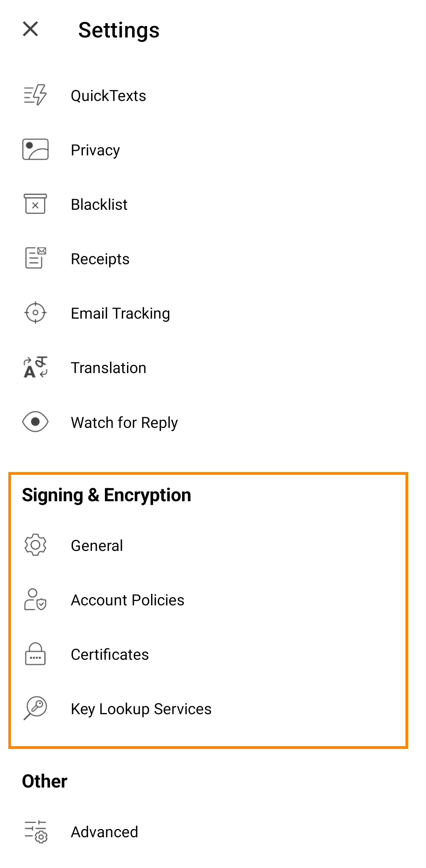Image resolution: width=426 pixels, height=868 pixels.
Task: Tap the Privacy image icon
Action: coord(35,149)
